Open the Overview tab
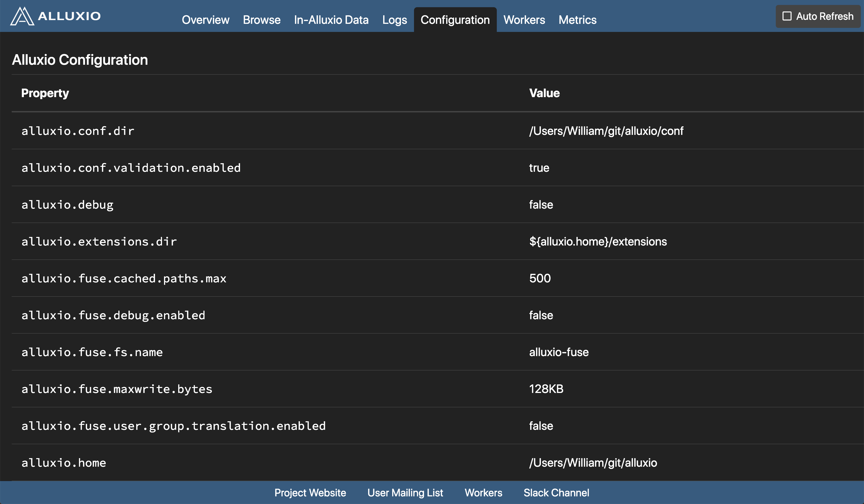 (x=205, y=20)
